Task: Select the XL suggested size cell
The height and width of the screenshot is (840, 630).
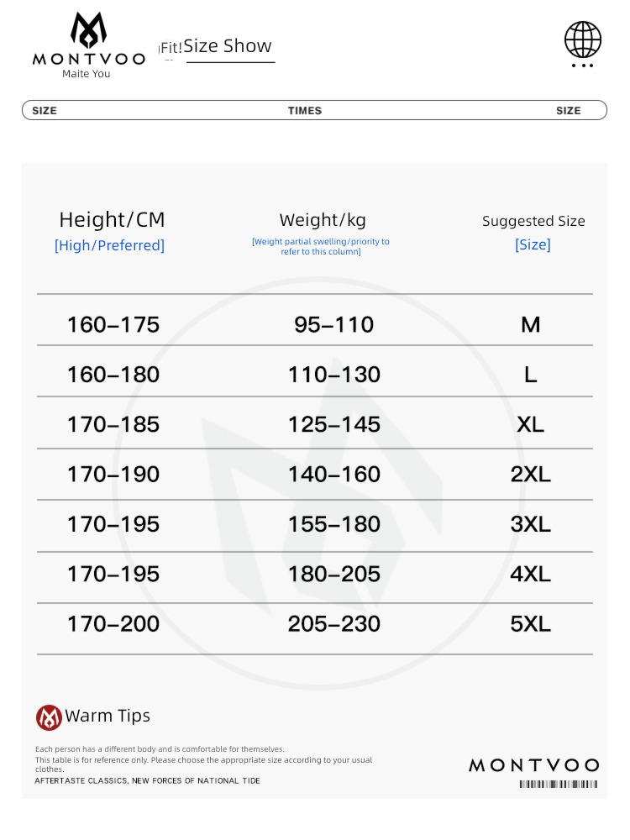Action: tap(530, 425)
